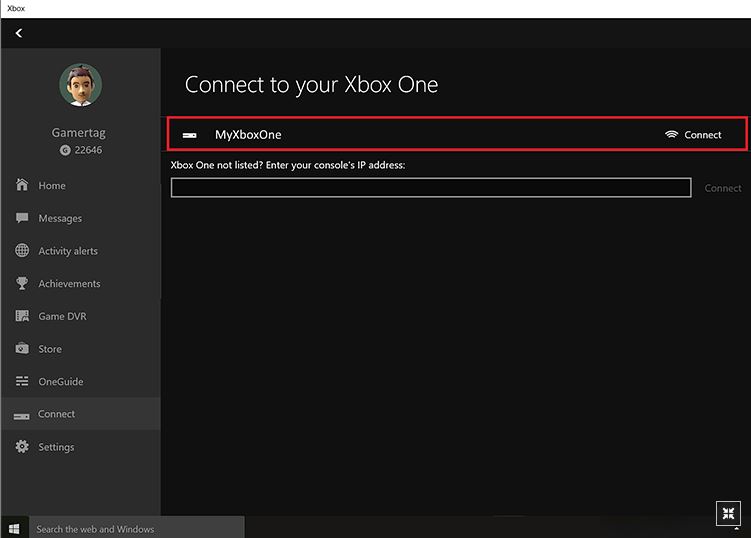Click the Game DVR icon

point(22,316)
